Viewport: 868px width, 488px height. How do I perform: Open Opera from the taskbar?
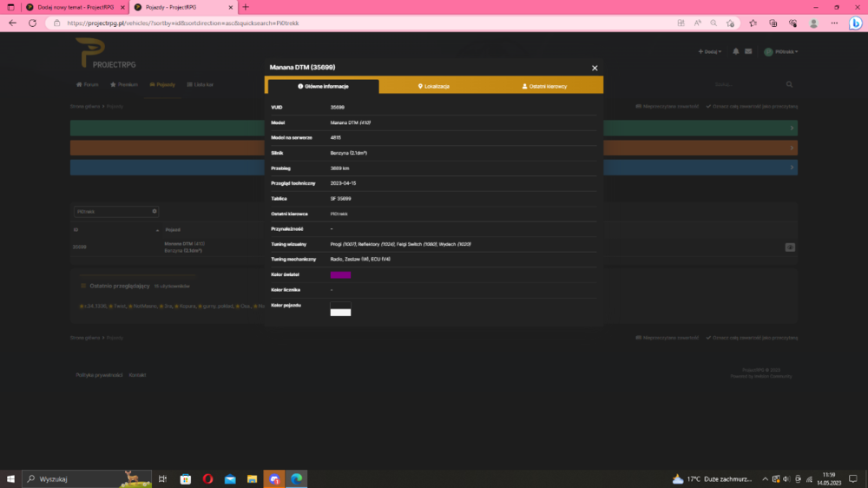coord(207,478)
